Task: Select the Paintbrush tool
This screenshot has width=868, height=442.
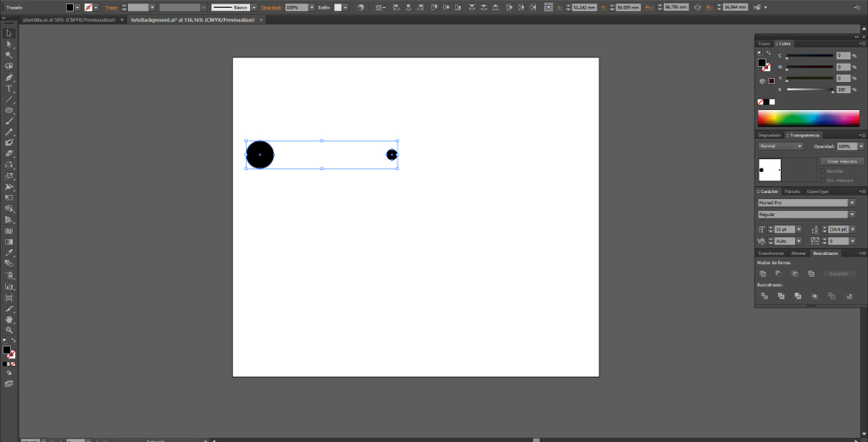Action: click(x=8, y=121)
